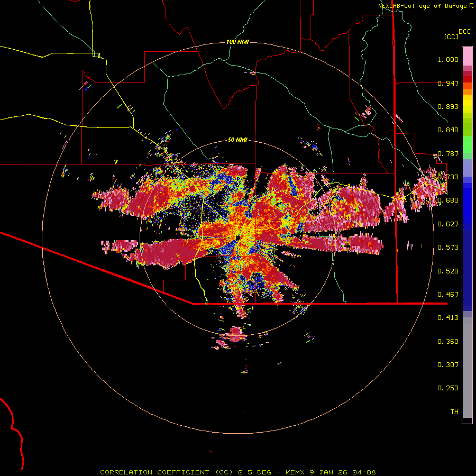
Task: Click the 0.840 legend value
Action: (448, 130)
